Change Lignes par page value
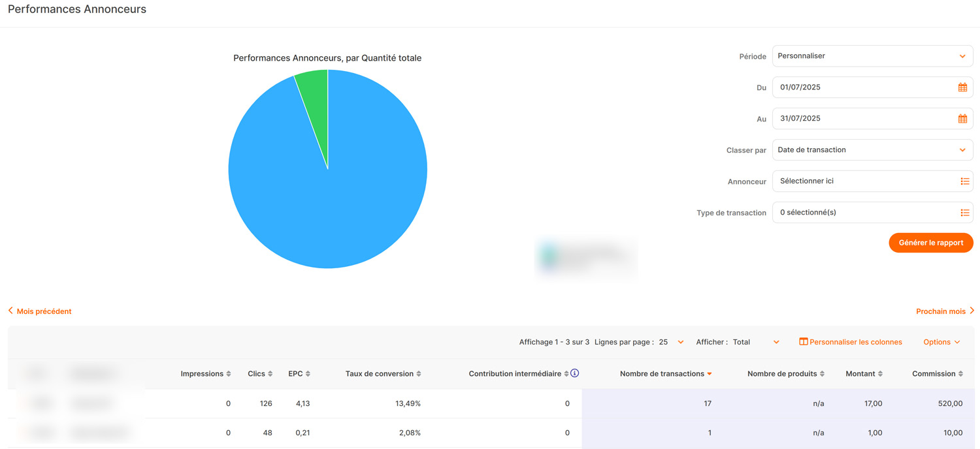980x449 pixels. (672, 342)
